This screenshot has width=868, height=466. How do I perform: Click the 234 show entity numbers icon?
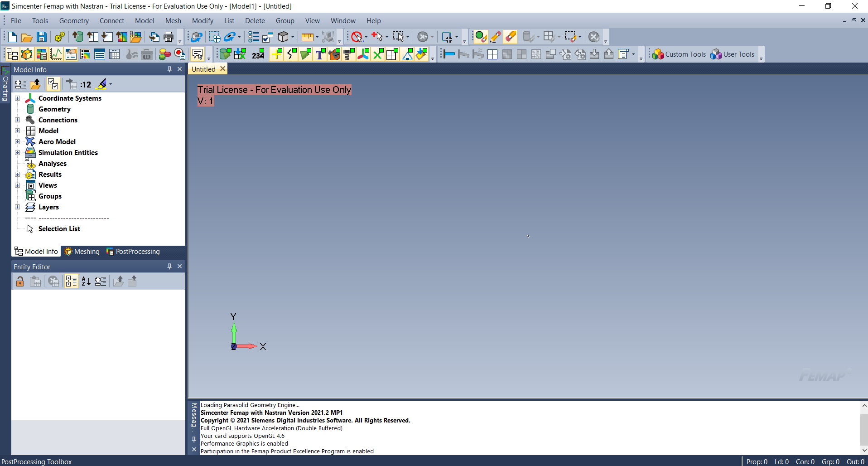click(x=258, y=54)
